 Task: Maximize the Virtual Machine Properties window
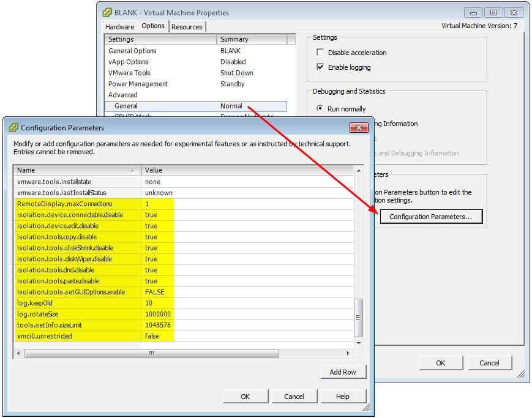[x=493, y=13]
